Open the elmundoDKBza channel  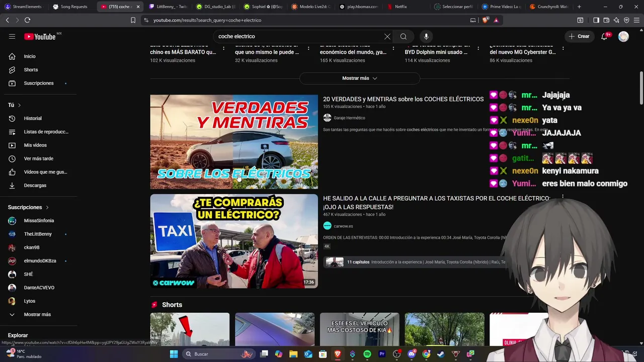point(40,261)
